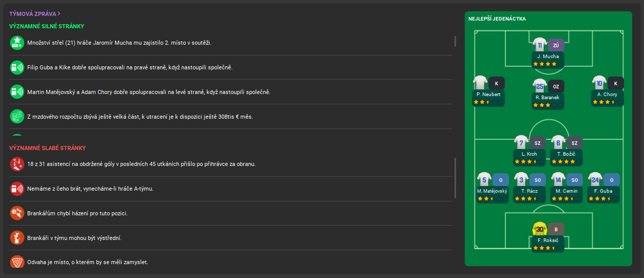
Task: Click the weaknesses list scrollbar
Action: pyautogui.click(x=455, y=178)
